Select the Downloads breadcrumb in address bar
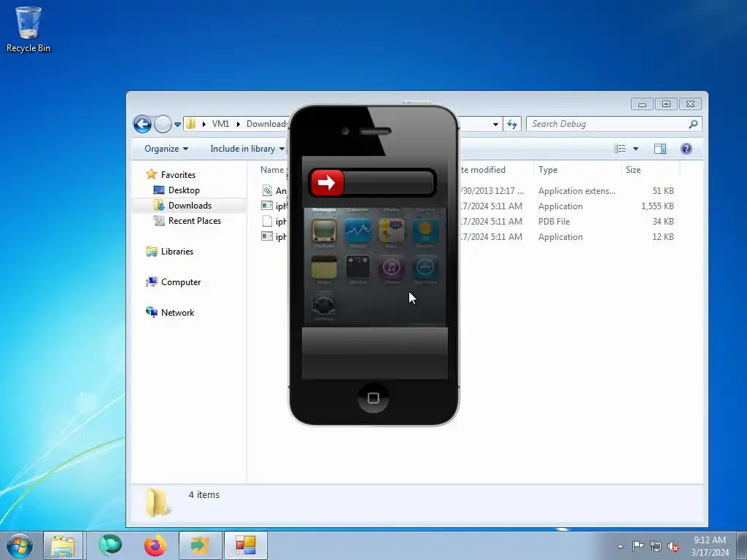Image resolution: width=747 pixels, height=560 pixels. [267, 124]
